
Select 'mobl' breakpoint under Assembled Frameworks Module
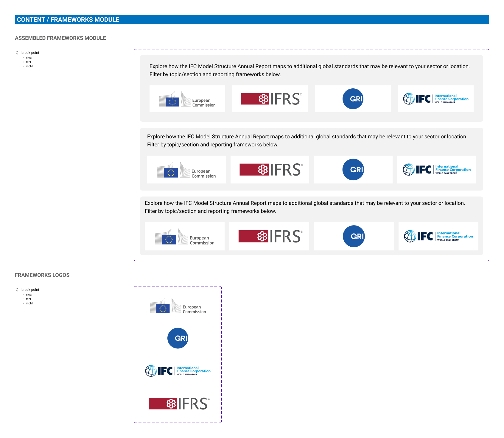coord(29,66)
